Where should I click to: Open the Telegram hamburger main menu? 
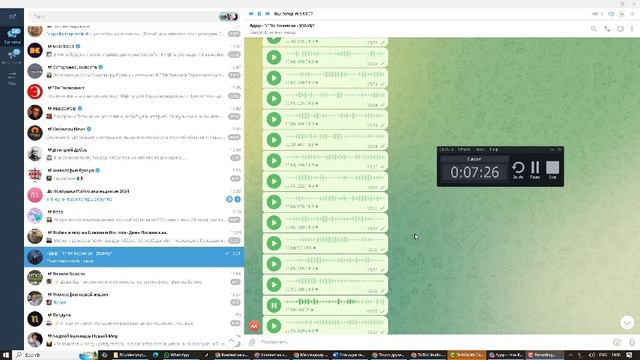click(x=12, y=16)
